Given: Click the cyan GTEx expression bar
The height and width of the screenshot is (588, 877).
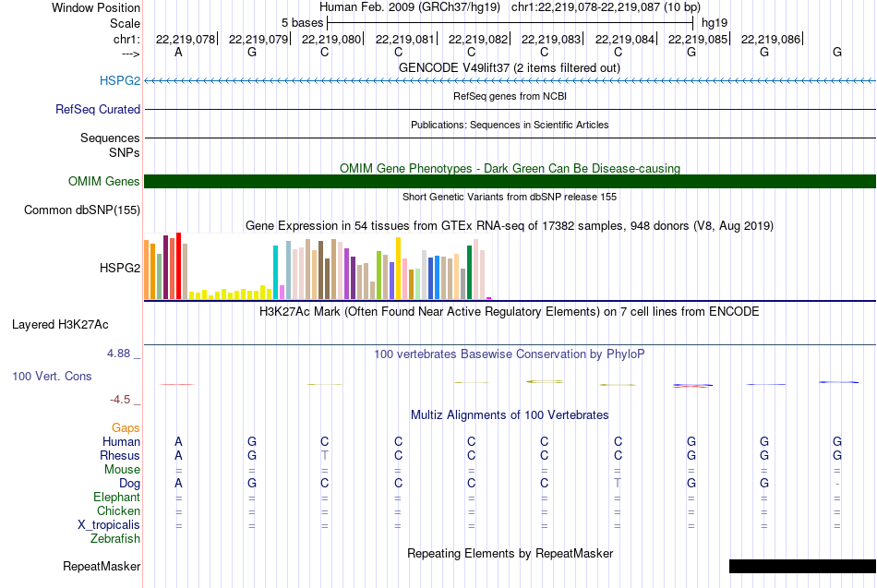Looking at the screenshot, I should [x=275, y=272].
